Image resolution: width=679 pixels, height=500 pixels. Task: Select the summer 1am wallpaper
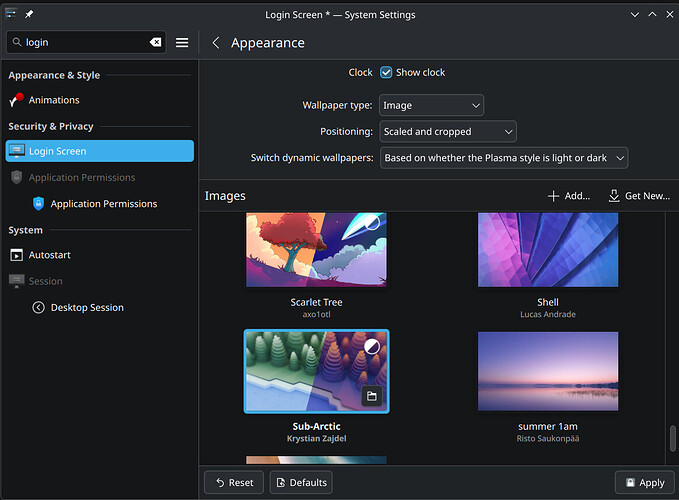point(547,372)
